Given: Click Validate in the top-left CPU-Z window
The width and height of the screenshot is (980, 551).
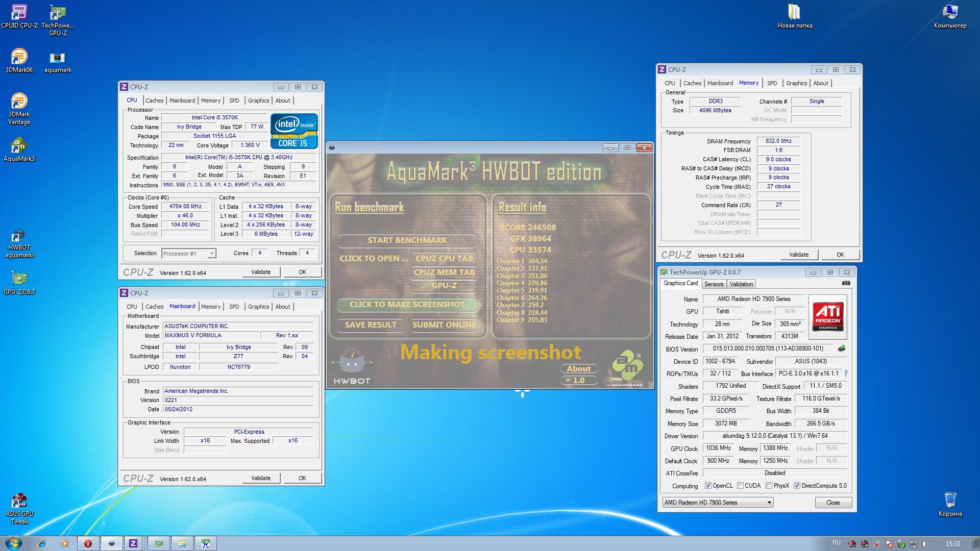Looking at the screenshot, I should [261, 272].
